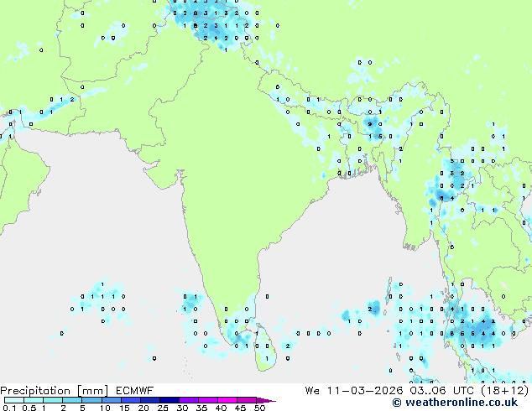Click the '20' legend value label
The height and width of the screenshot is (411, 532).
click(143, 408)
